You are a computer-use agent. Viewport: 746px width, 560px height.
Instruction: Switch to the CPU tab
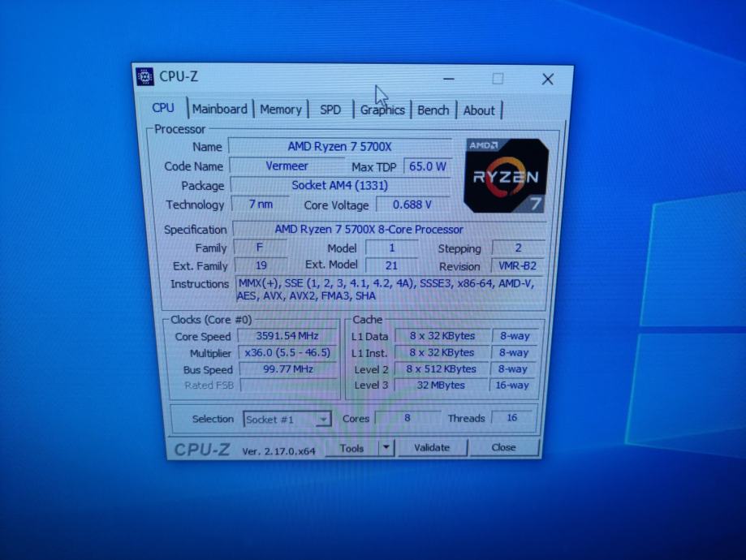coord(162,108)
